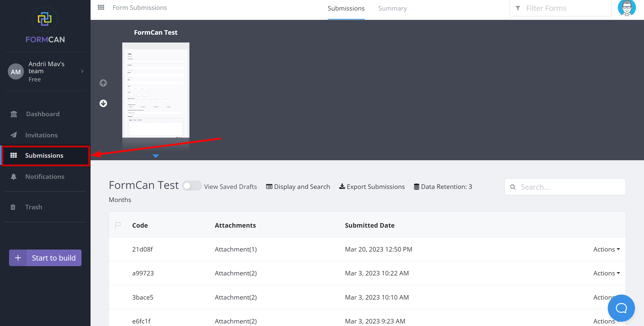The height and width of the screenshot is (326, 644).
Task: Toggle the flag checkbox for submission a99723
Action: click(118, 273)
